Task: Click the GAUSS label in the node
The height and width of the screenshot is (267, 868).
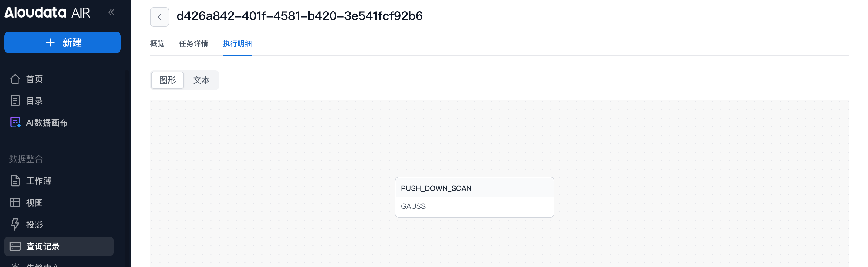Action: [413, 206]
